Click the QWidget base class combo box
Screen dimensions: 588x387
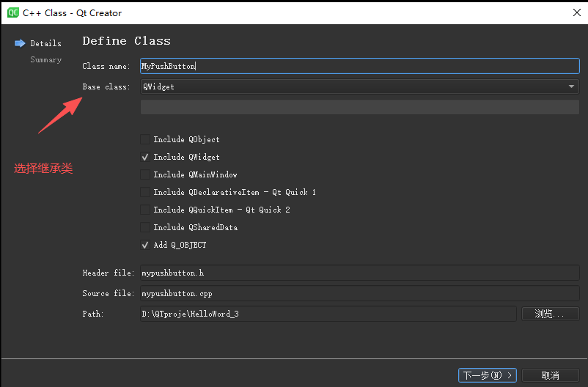click(x=360, y=86)
